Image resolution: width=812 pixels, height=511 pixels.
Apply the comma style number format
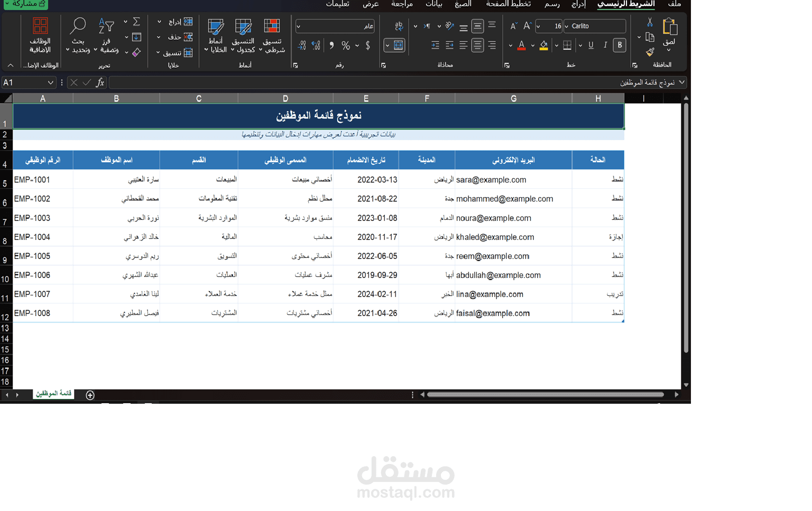[331, 45]
